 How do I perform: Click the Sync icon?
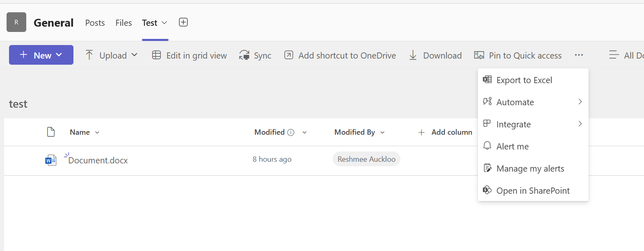(244, 55)
